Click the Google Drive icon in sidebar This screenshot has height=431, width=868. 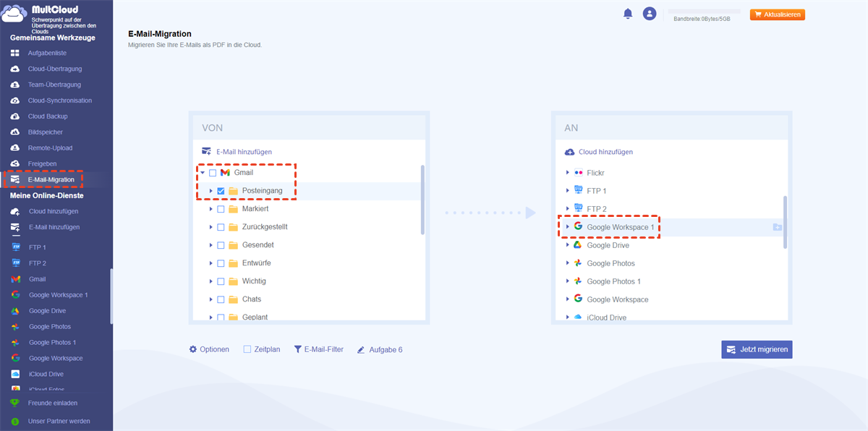15,311
